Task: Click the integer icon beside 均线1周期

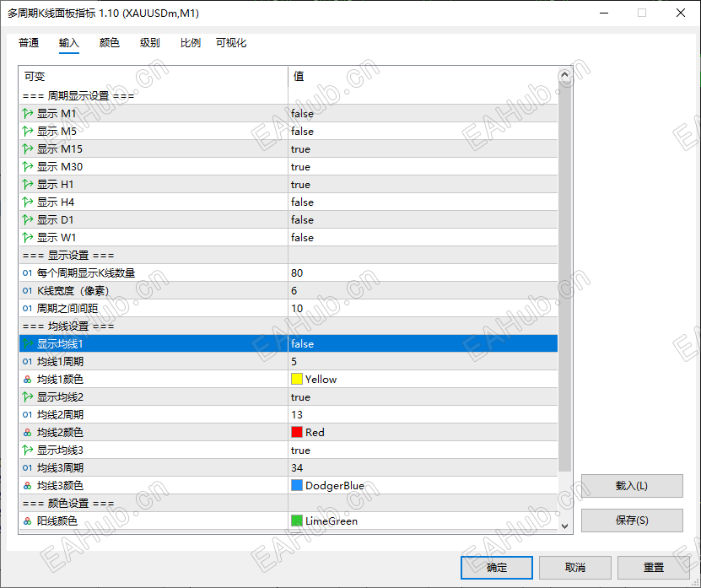Action: point(27,361)
